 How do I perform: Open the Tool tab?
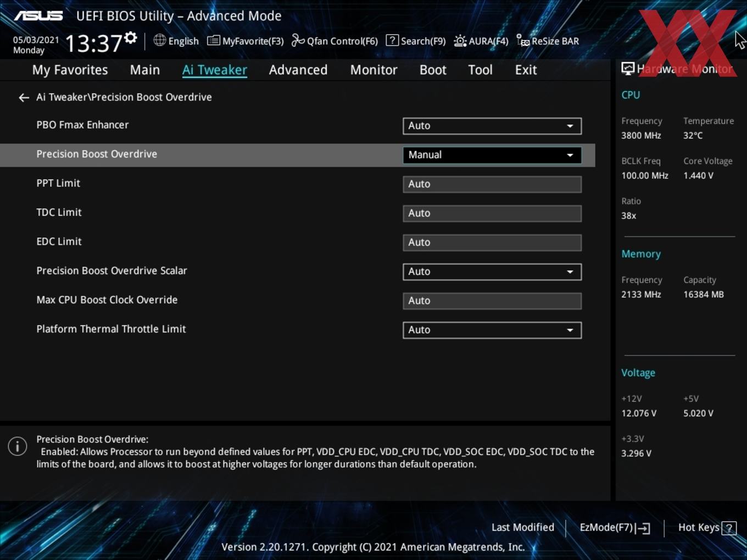tap(480, 70)
